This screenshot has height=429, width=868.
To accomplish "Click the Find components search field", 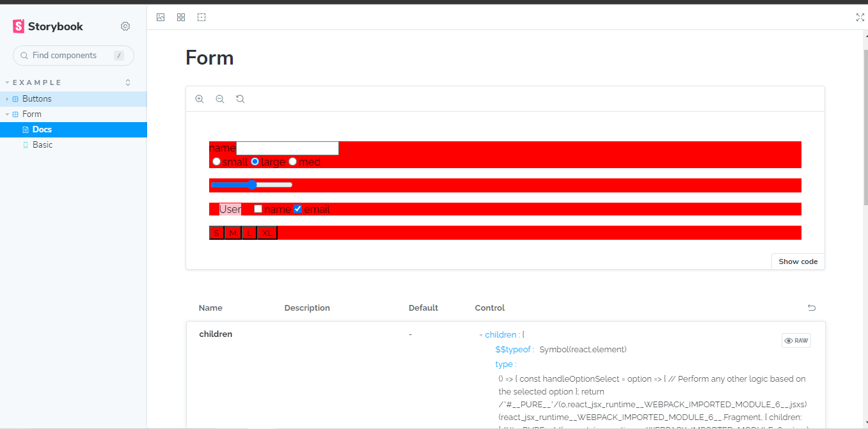I will 73,56.
